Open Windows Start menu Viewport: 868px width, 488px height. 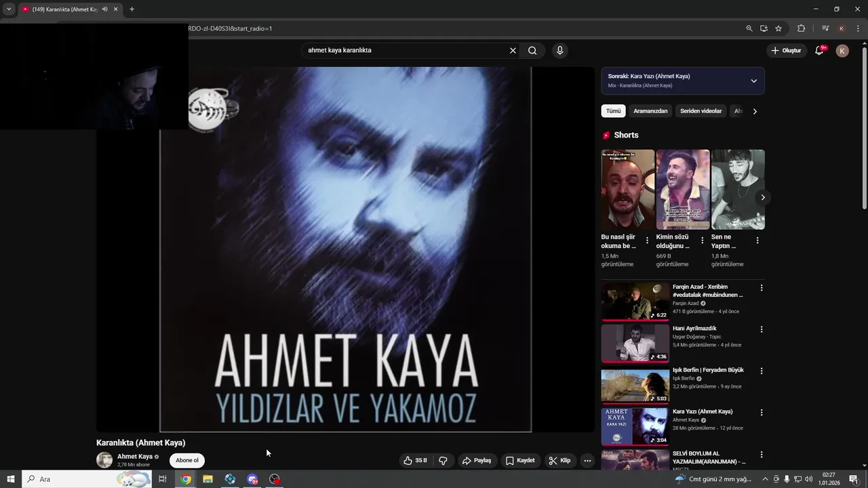[11, 479]
